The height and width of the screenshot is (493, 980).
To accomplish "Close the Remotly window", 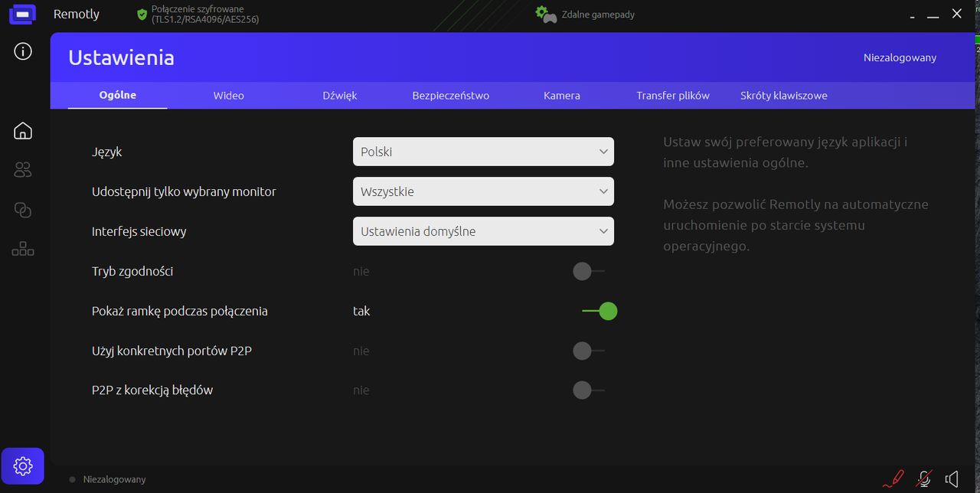I will [x=957, y=14].
